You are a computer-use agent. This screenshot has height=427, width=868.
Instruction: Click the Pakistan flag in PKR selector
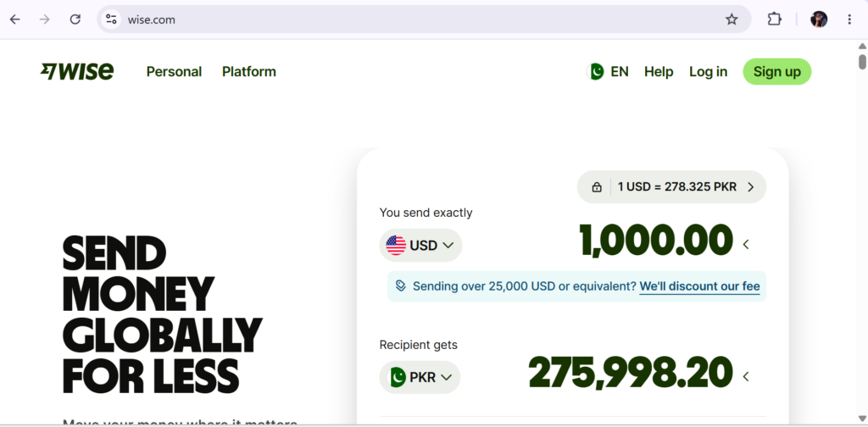pyautogui.click(x=396, y=377)
